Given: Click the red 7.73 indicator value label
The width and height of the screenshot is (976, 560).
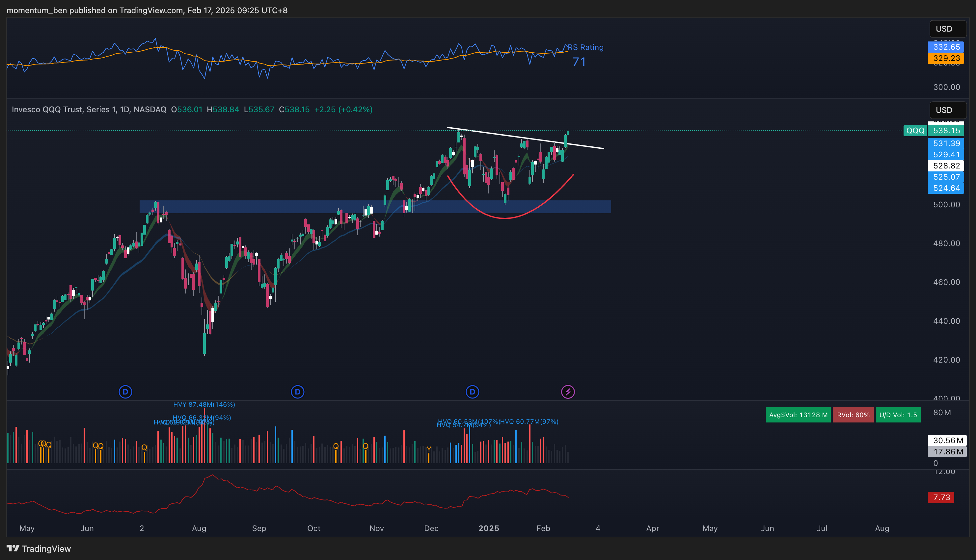Looking at the screenshot, I should click(x=941, y=497).
